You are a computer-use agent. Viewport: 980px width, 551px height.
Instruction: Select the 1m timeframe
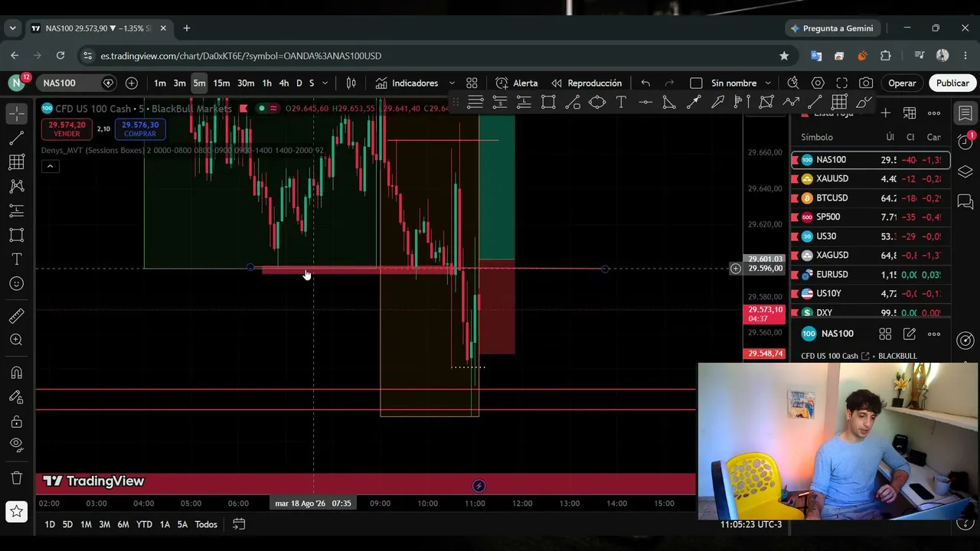point(159,83)
